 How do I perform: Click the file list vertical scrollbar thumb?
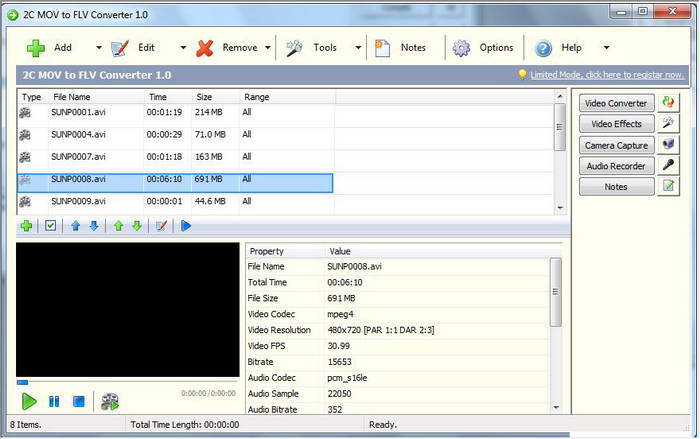point(559,127)
